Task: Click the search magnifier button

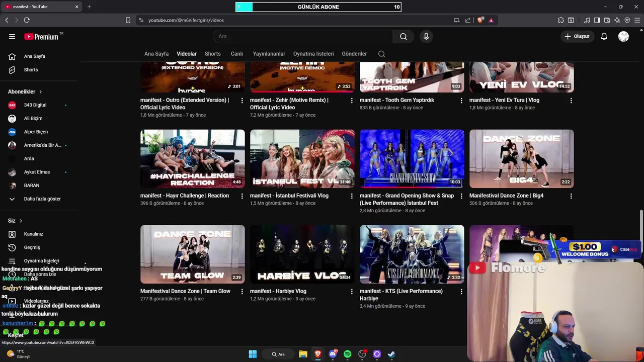Action: point(404,36)
